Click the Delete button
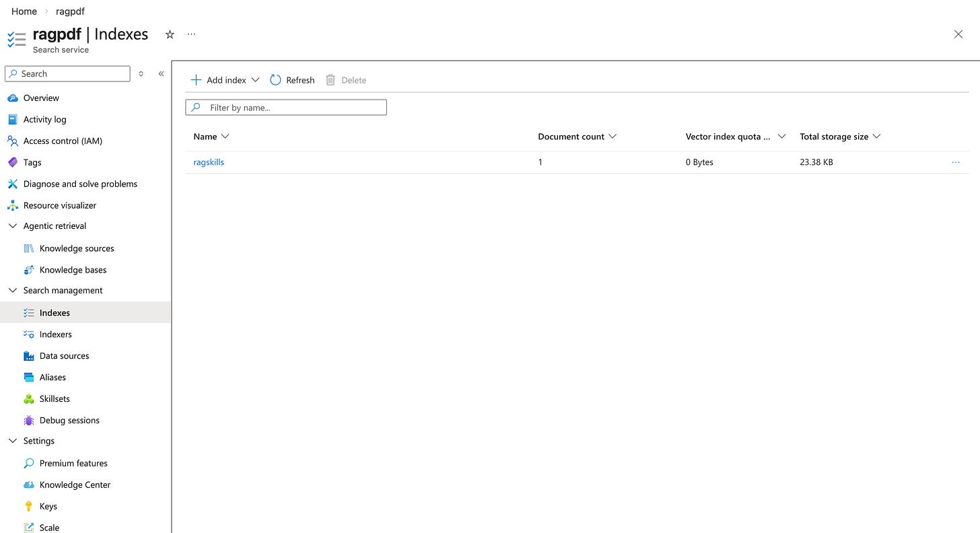The height and width of the screenshot is (533, 980). point(346,80)
